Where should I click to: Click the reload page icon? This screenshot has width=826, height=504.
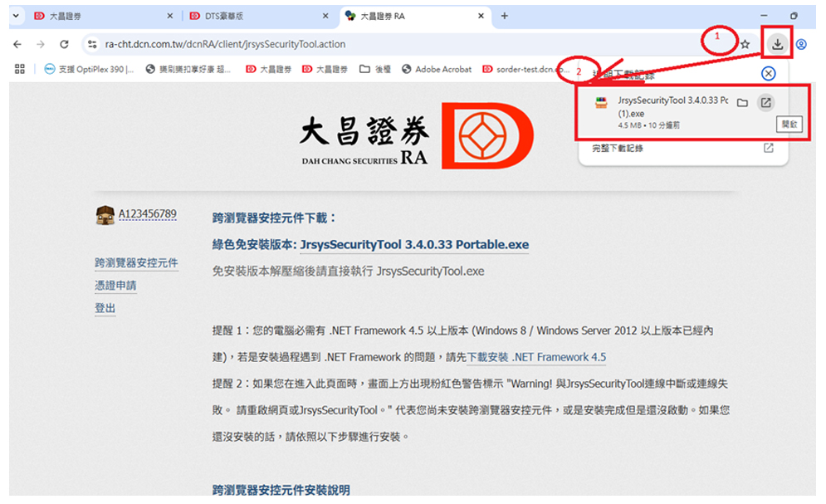(64, 44)
